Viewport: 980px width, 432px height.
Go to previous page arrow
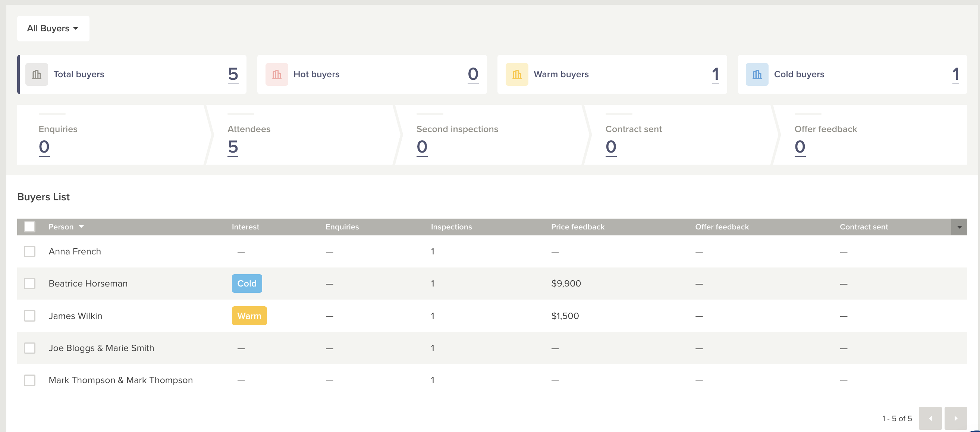930,418
